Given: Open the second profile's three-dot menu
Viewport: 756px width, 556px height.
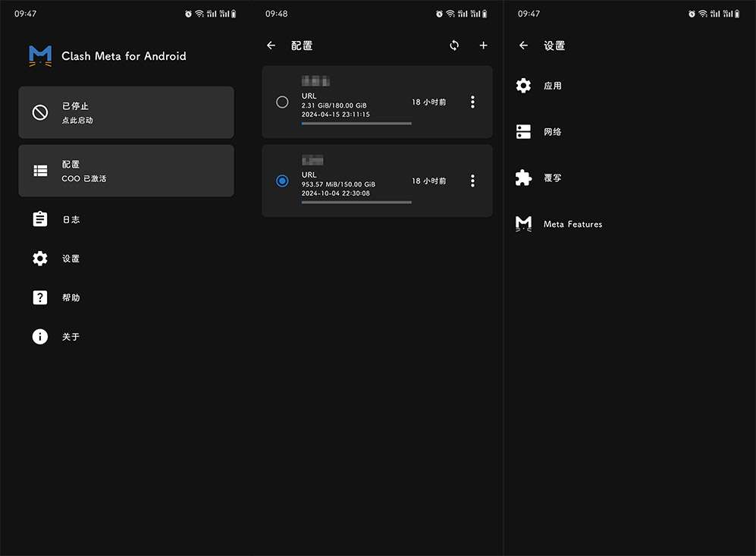Looking at the screenshot, I should click(472, 181).
